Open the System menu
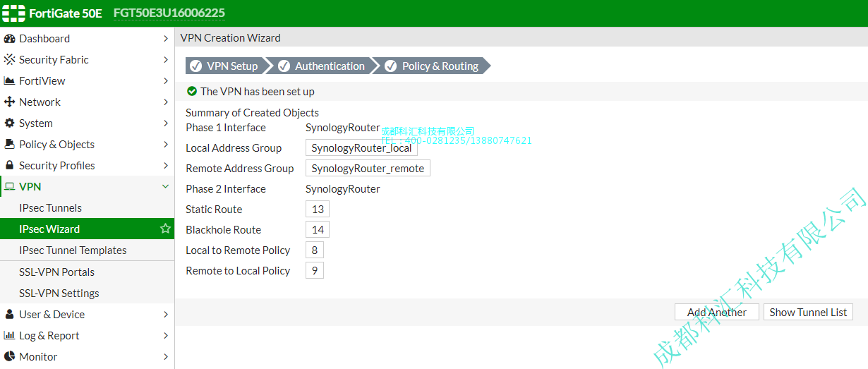Viewport: 868px width, 369px height. pos(87,123)
